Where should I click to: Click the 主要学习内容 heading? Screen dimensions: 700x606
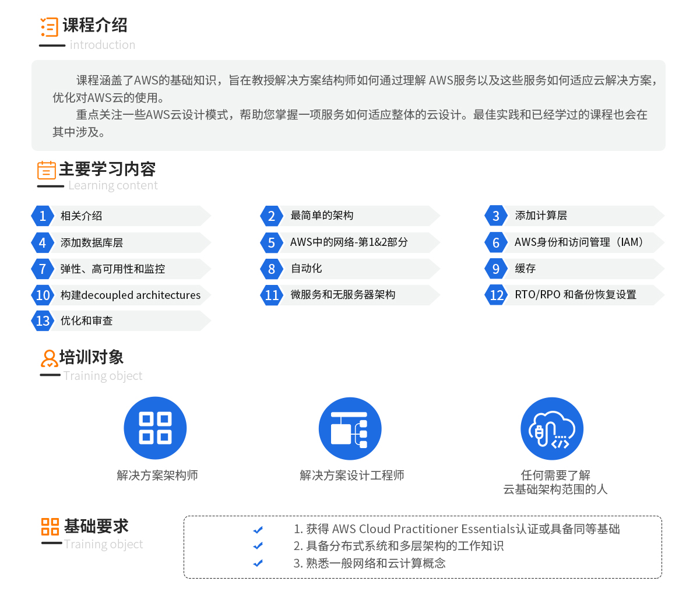(107, 169)
